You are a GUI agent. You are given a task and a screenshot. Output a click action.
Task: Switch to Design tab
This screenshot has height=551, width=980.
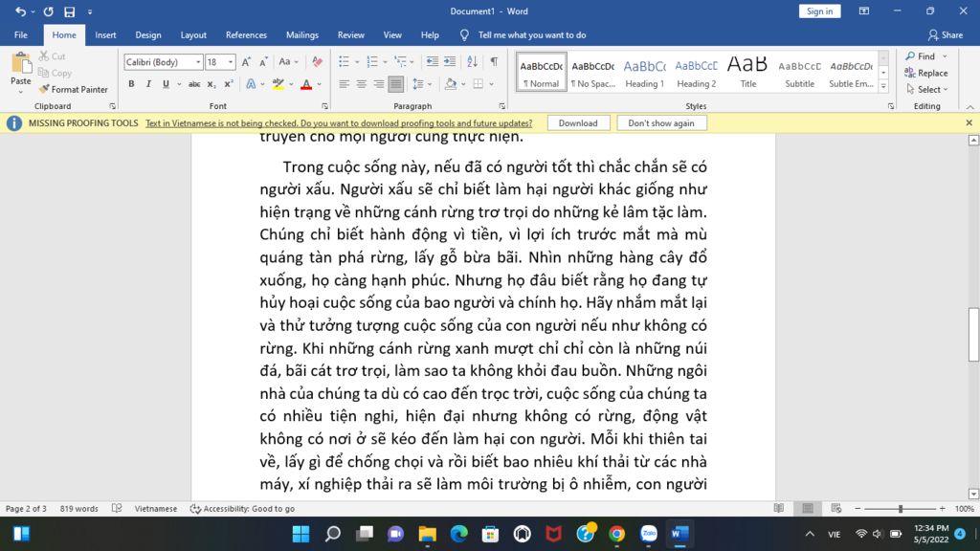148,35
